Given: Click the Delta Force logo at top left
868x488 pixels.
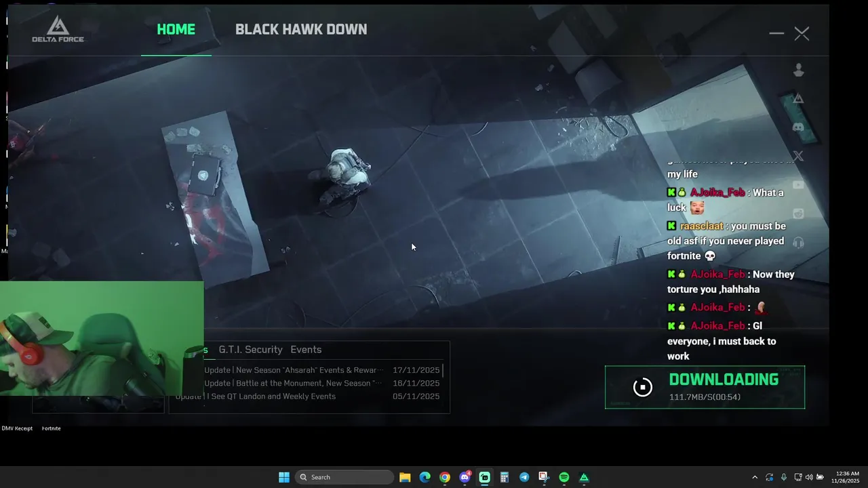Looking at the screenshot, I should point(58,30).
